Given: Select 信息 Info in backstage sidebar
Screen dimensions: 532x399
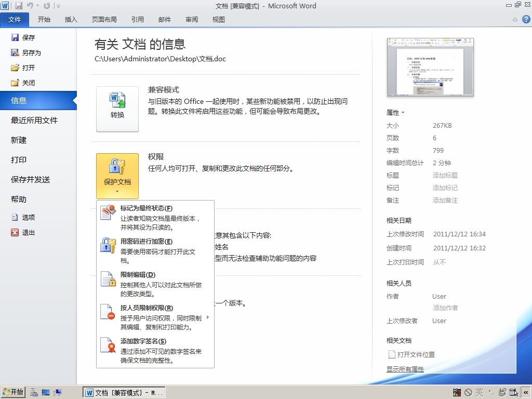Looking at the screenshot, I should (x=38, y=100).
